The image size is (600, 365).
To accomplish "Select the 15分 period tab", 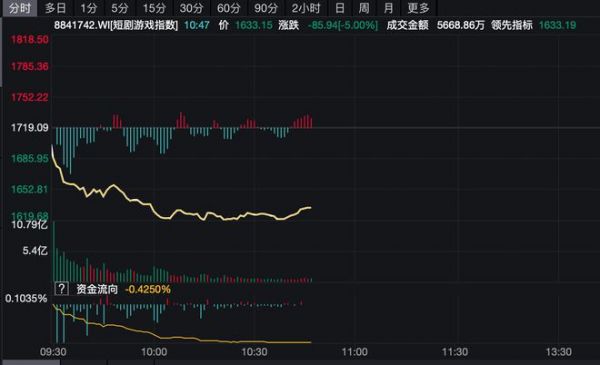I will click(155, 8).
